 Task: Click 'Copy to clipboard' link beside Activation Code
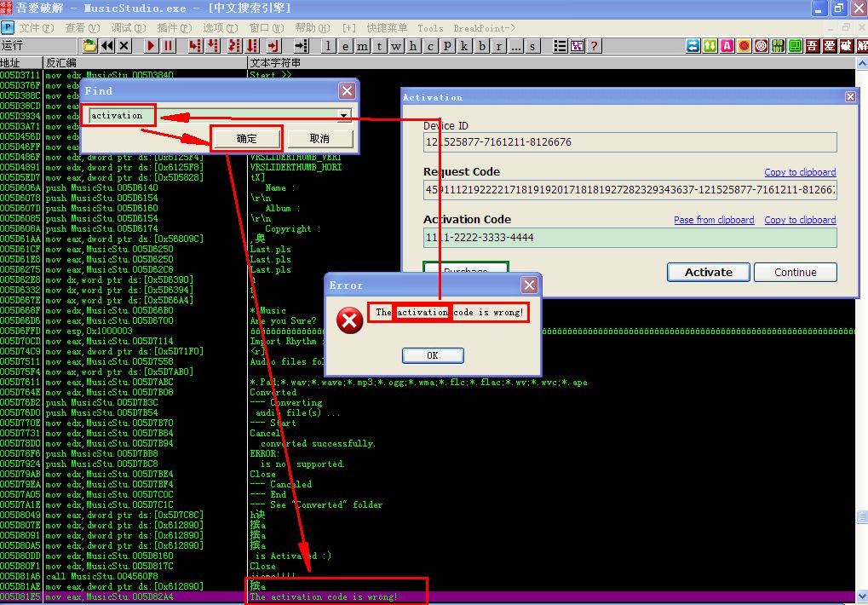[800, 220]
